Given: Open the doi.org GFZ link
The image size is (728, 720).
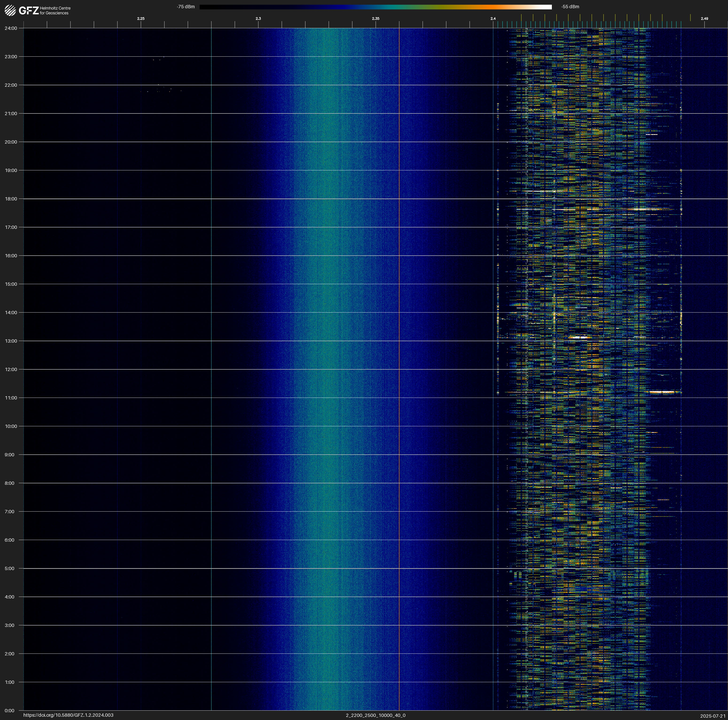Looking at the screenshot, I should [68, 715].
